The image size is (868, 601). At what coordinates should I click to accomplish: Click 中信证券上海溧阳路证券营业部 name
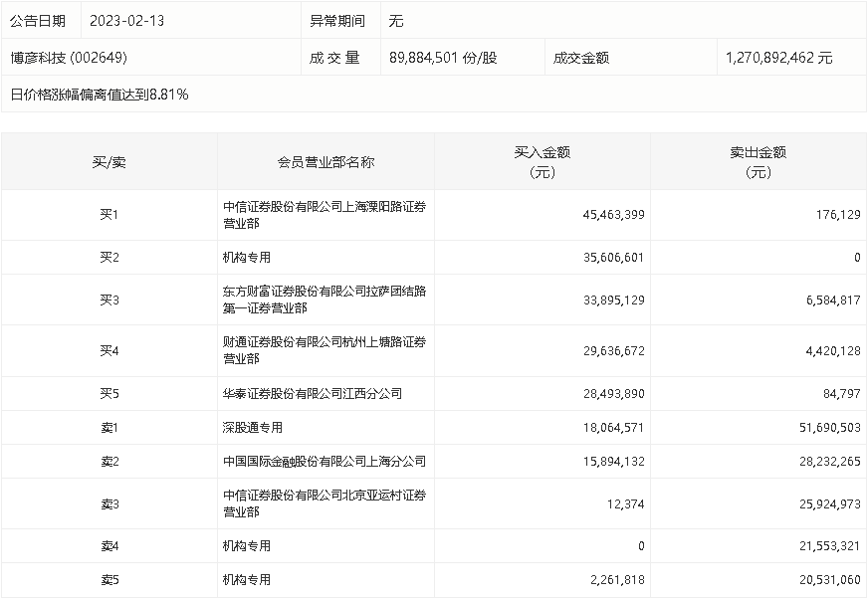[325, 215]
